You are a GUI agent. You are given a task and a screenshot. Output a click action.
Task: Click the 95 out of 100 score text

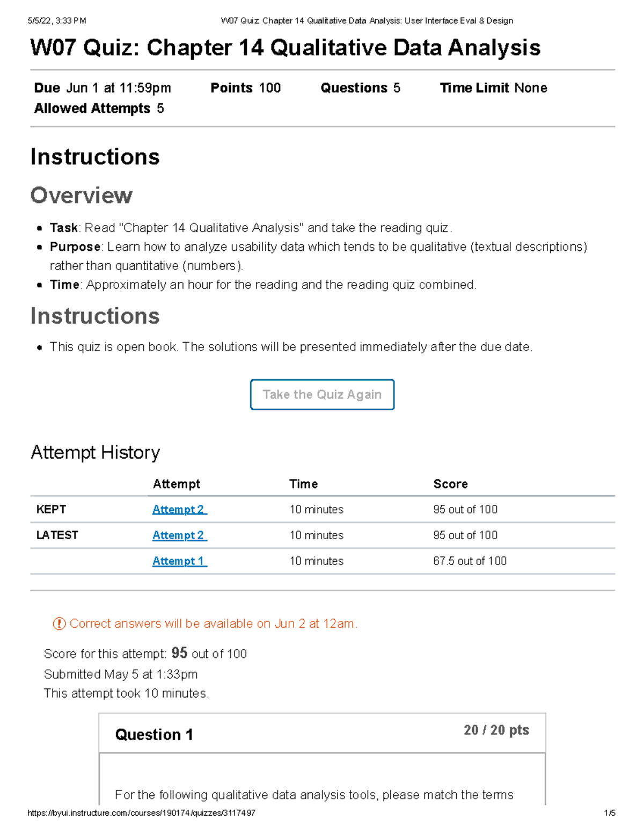[465, 509]
